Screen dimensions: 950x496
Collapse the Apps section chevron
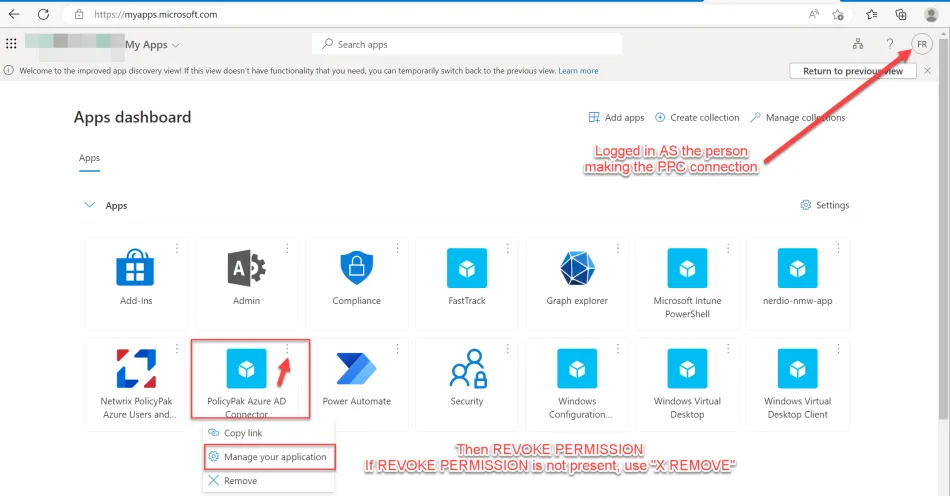coord(90,205)
